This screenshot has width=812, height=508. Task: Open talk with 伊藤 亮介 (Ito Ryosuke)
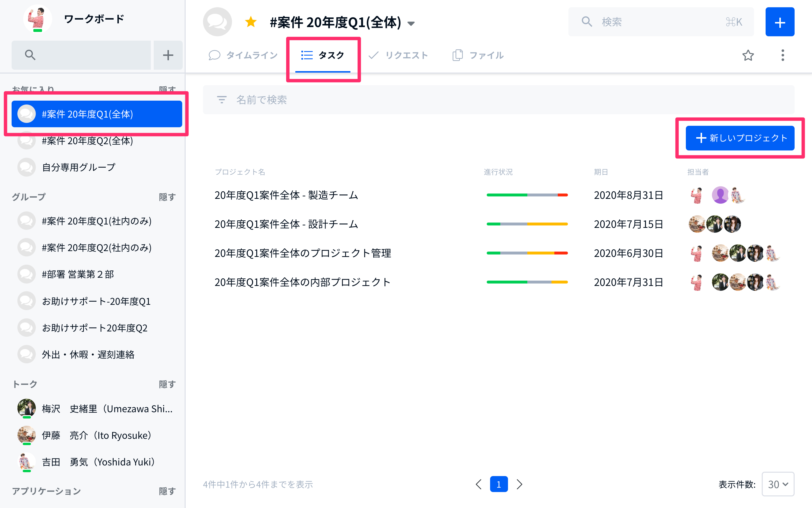tap(97, 435)
